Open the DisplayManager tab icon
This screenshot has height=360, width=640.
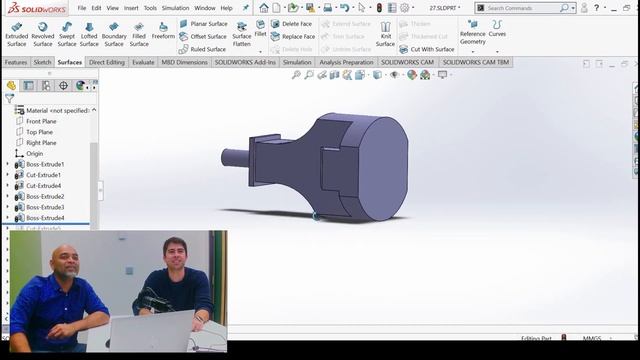pos(81,85)
